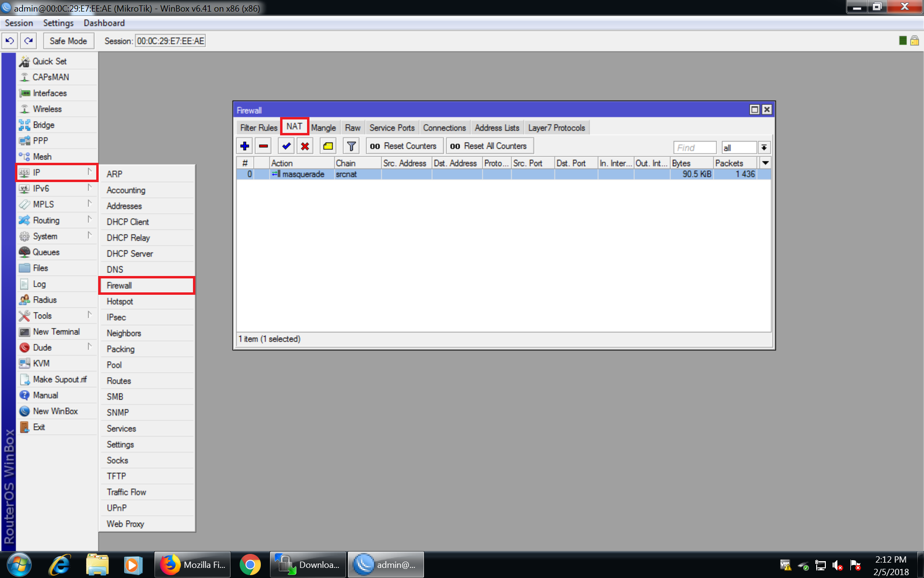This screenshot has width=924, height=578.
Task: Open Queues in sidebar
Action: coord(57,252)
